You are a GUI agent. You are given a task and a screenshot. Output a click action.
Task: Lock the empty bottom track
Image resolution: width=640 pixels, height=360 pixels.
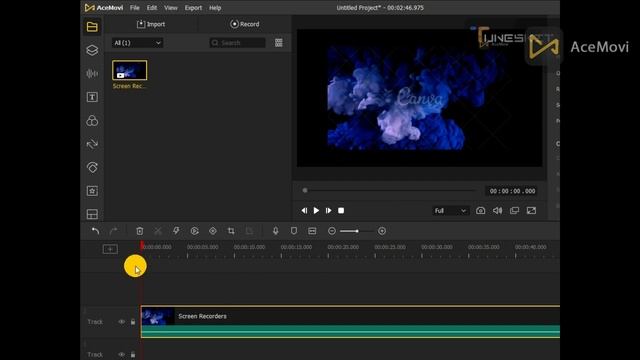pyautogui.click(x=133, y=354)
